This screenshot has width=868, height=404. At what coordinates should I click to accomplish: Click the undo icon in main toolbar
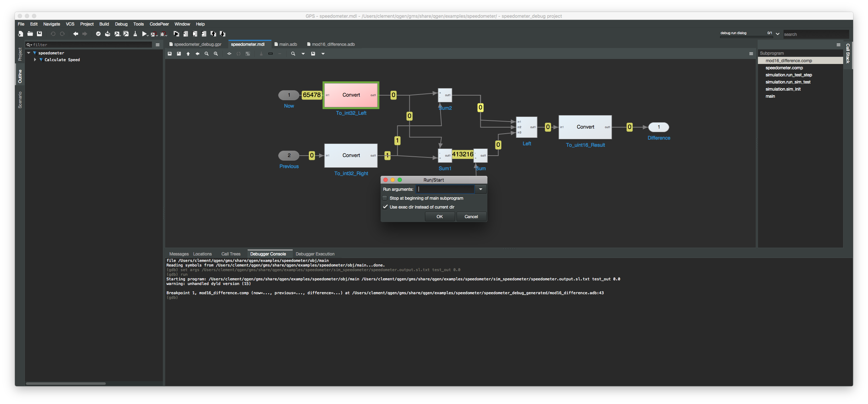pos(53,34)
